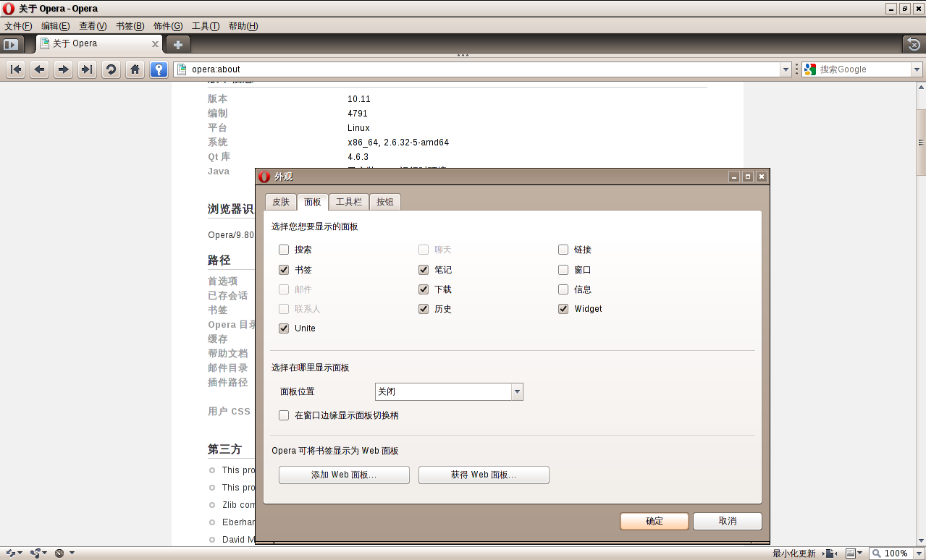Click the page vertical scrollbar thumb

(x=921, y=142)
